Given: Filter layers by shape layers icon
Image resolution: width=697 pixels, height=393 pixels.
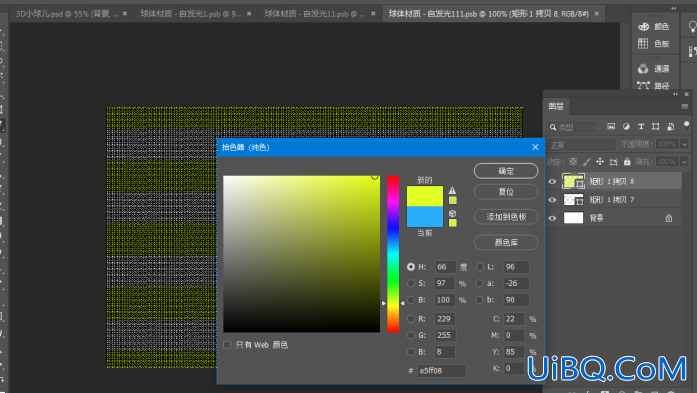Looking at the screenshot, I should tap(656, 127).
